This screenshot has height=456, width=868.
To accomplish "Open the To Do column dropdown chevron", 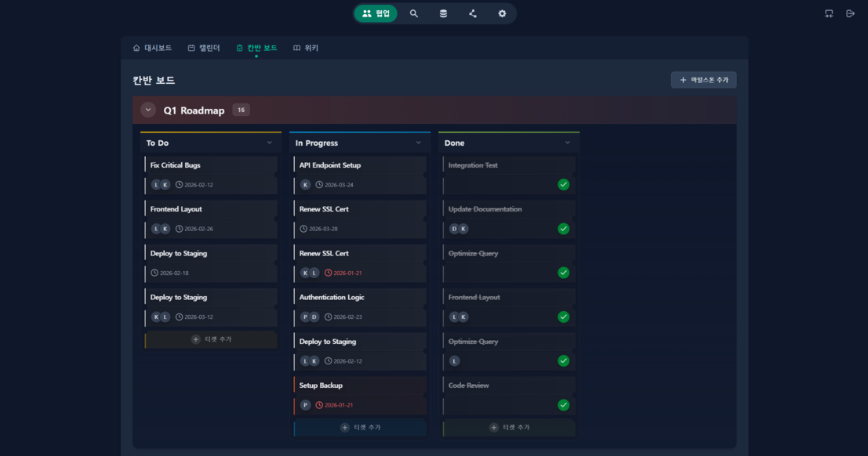I will (x=269, y=143).
